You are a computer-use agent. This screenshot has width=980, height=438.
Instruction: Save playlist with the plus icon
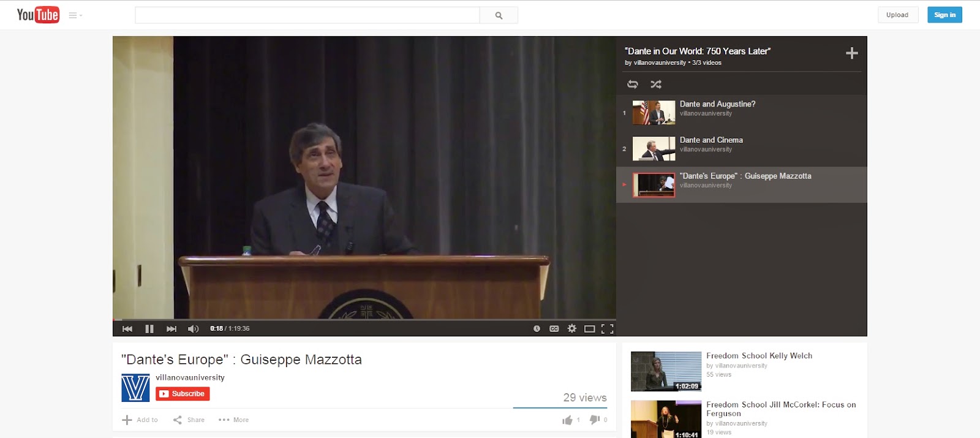coord(851,53)
